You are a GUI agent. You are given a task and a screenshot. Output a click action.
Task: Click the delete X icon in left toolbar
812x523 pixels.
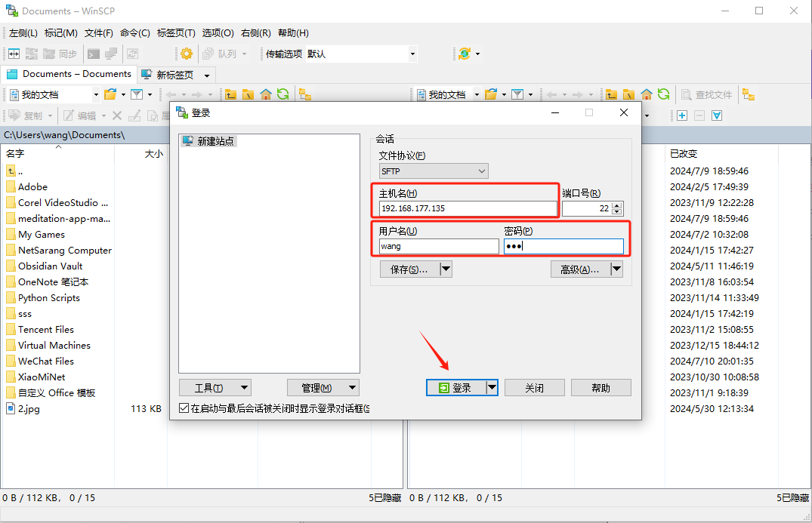117,116
